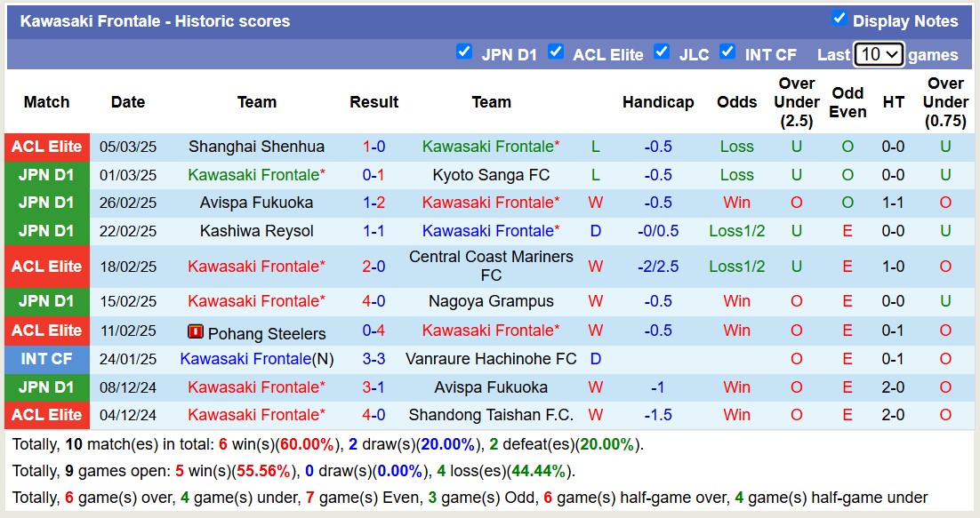Click the INT CF badge on the 24/01/25 row
Viewport: 980px width, 518px height.
tap(46, 359)
